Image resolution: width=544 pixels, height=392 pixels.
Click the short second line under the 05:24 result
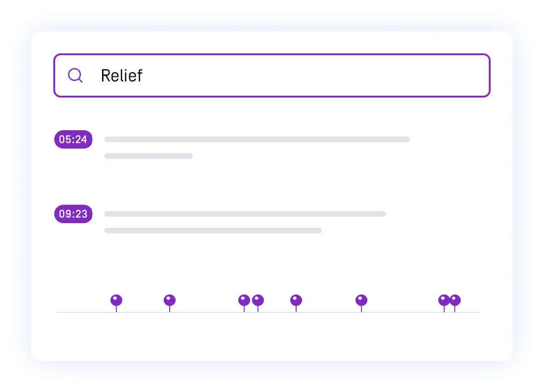[x=149, y=156]
